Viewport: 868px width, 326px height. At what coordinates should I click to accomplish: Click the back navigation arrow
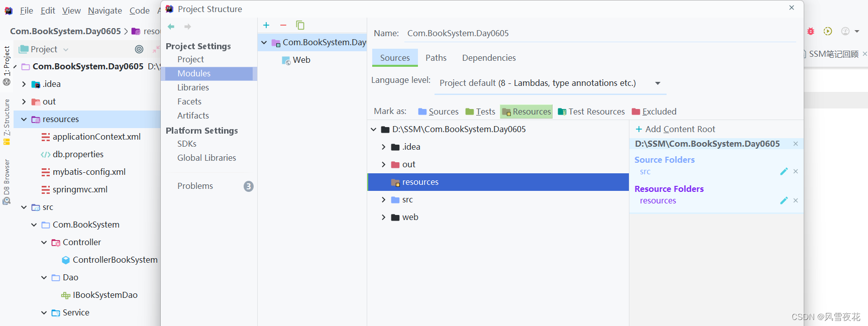point(171,27)
